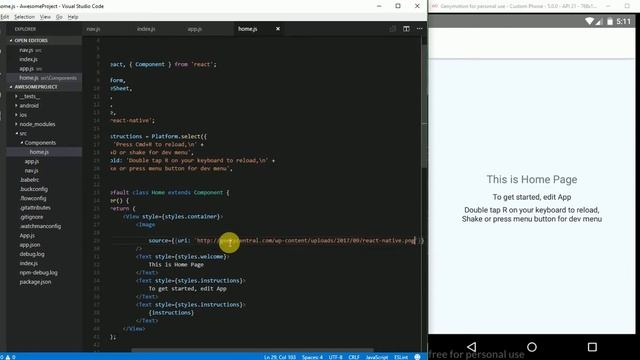The image size is (640, 360).
Task: Collapse the src folder
Action: click(23, 133)
